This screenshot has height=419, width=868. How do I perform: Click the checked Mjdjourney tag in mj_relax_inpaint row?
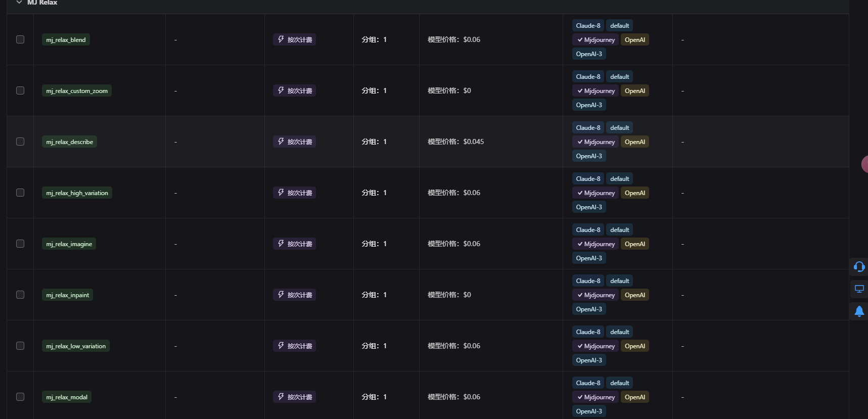596,295
